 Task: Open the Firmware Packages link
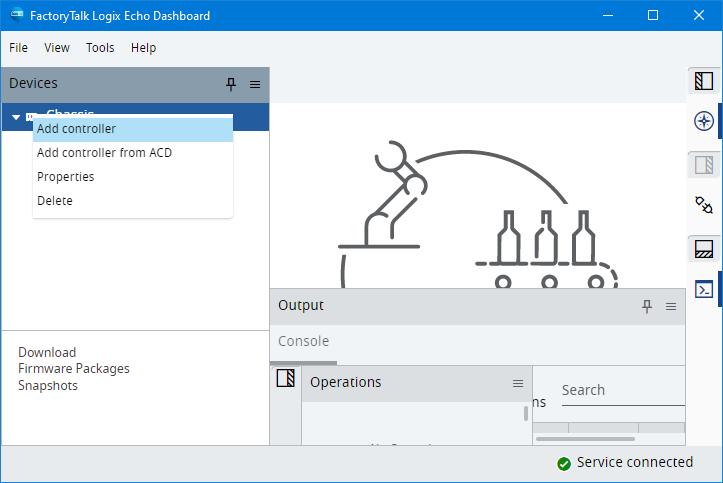coord(74,369)
